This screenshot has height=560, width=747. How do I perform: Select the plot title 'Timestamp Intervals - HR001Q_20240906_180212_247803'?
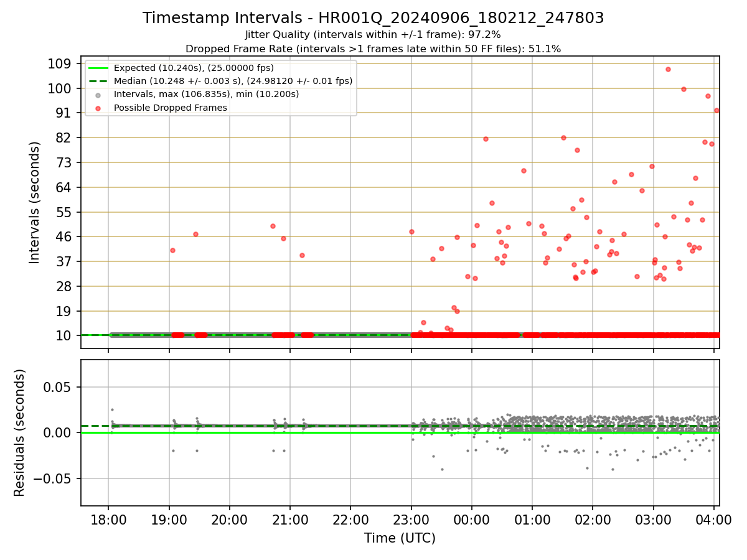pos(374,18)
